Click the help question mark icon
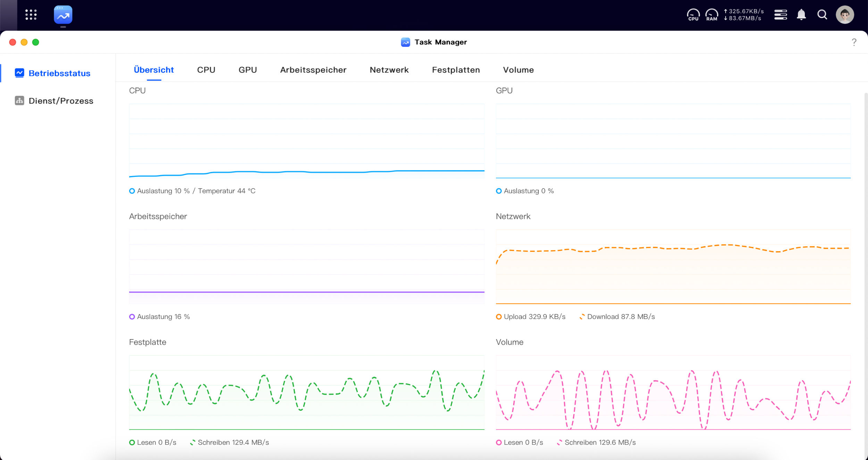Screen dimensions: 868x460 point(854,42)
